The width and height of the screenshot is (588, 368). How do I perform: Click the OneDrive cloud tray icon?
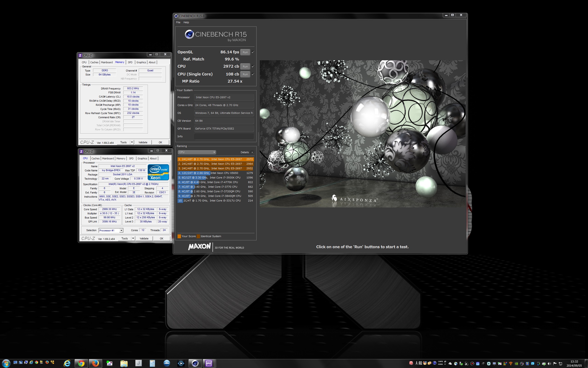click(x=450, y=364)
